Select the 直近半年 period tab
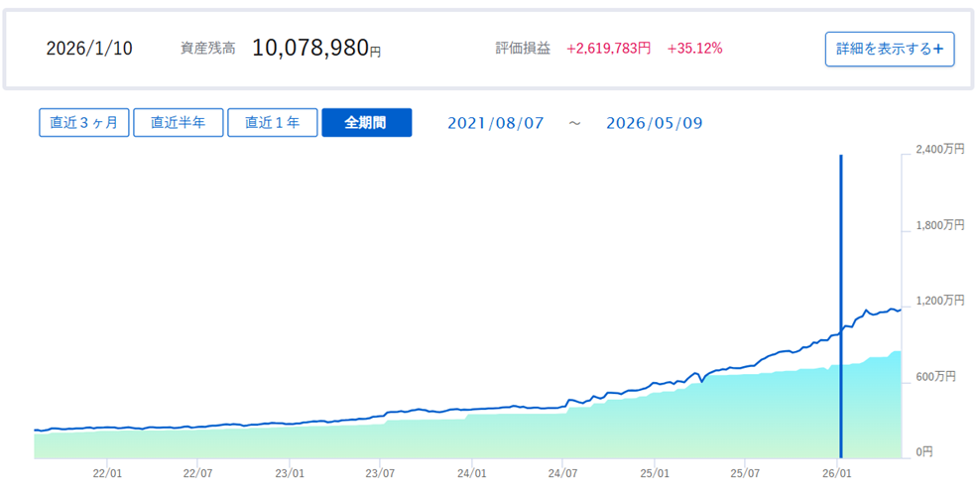The height and width of the screenshot is (497, 980). [x=179, y=123]
